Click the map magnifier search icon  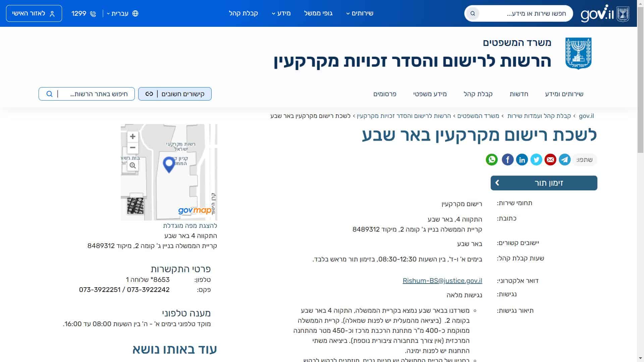133,165
